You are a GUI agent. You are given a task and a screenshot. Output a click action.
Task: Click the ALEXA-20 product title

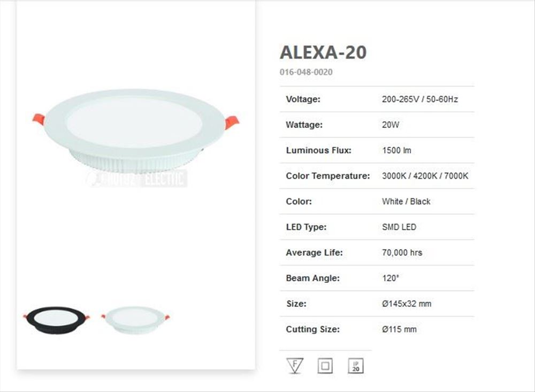pyautogui.click(x=323, y=52)
